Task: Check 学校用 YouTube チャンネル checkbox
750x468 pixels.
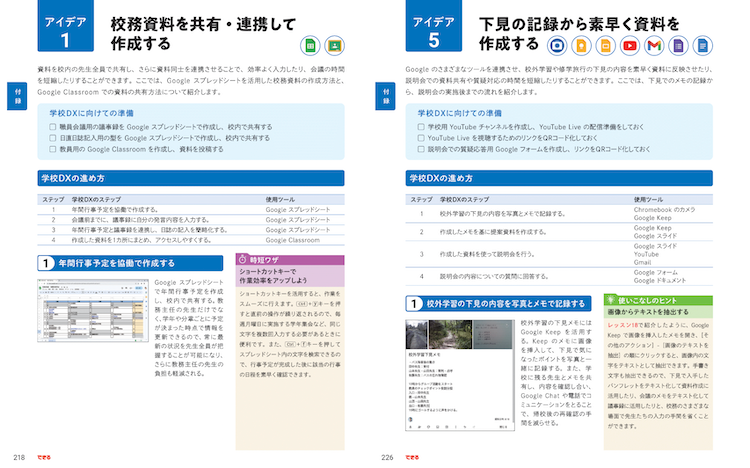Action: coord(421,127)
